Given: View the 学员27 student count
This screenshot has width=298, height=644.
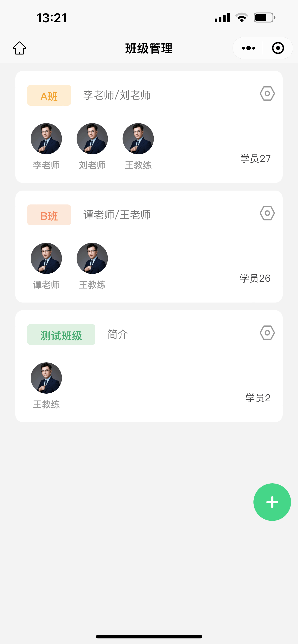Looking at the screenshot, I should coord(255,159).
